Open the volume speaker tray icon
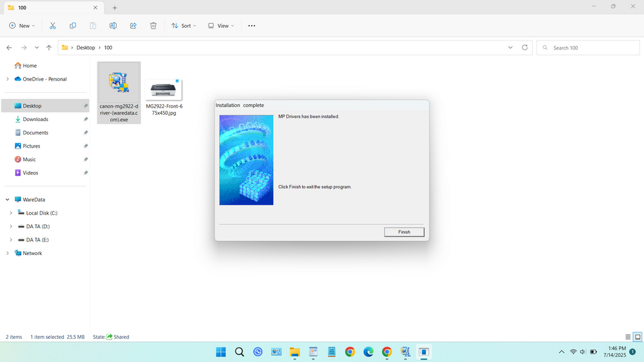Image resolution: width=644 pixels, height=362 pixels. (583, 352)
